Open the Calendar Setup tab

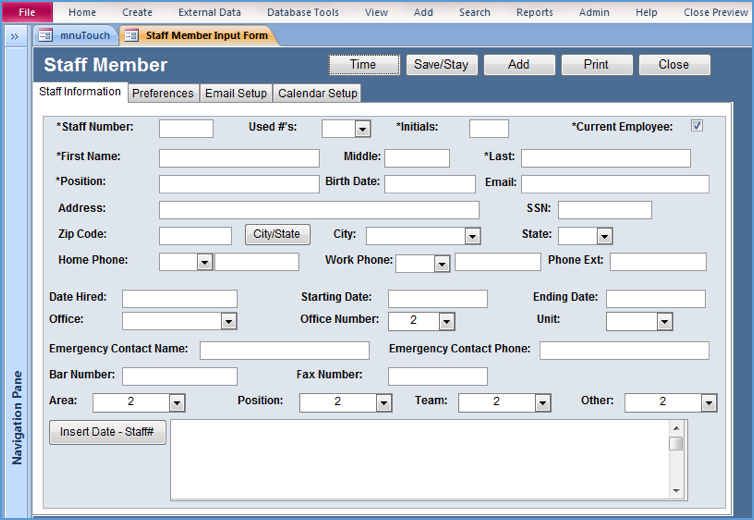point(317,93)
